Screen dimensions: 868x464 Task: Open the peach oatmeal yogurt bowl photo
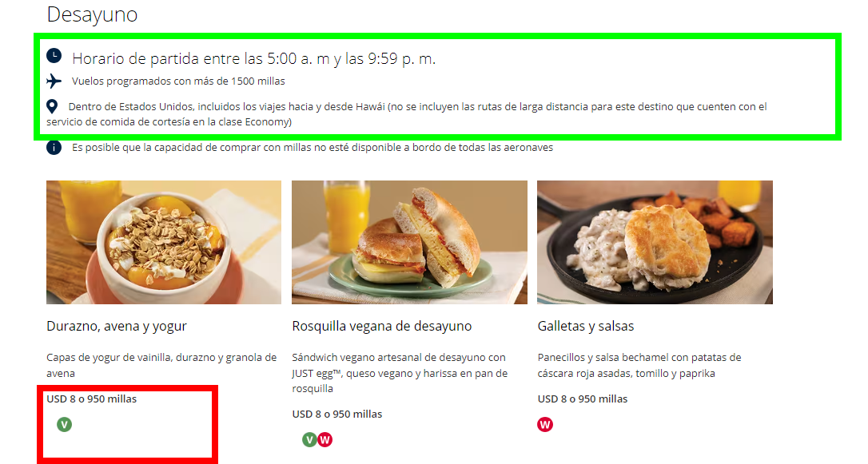click(164, 242)
